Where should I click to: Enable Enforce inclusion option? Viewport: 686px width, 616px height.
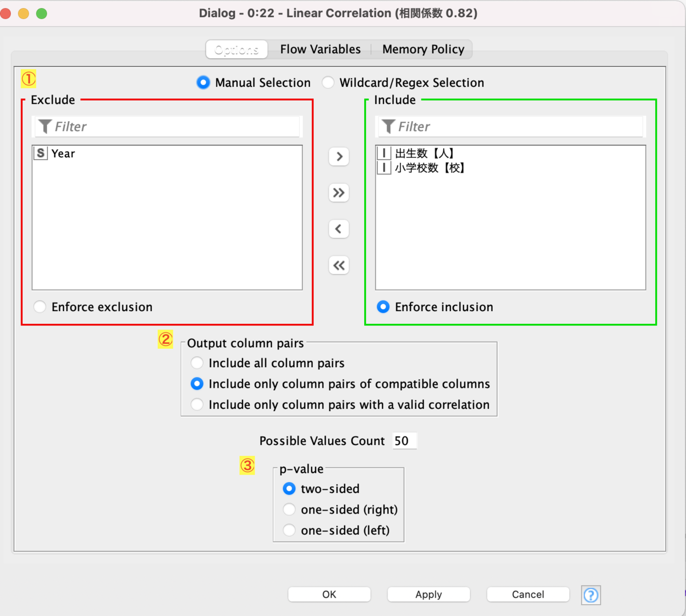coord(434,307)
